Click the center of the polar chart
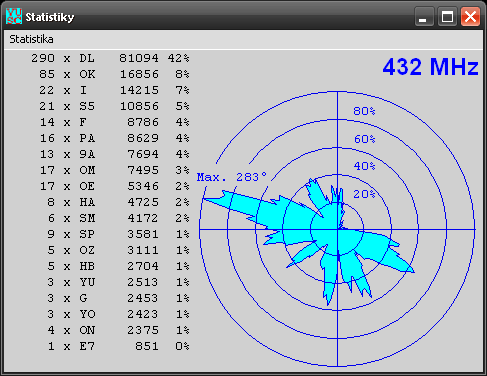 coord(337,229)
